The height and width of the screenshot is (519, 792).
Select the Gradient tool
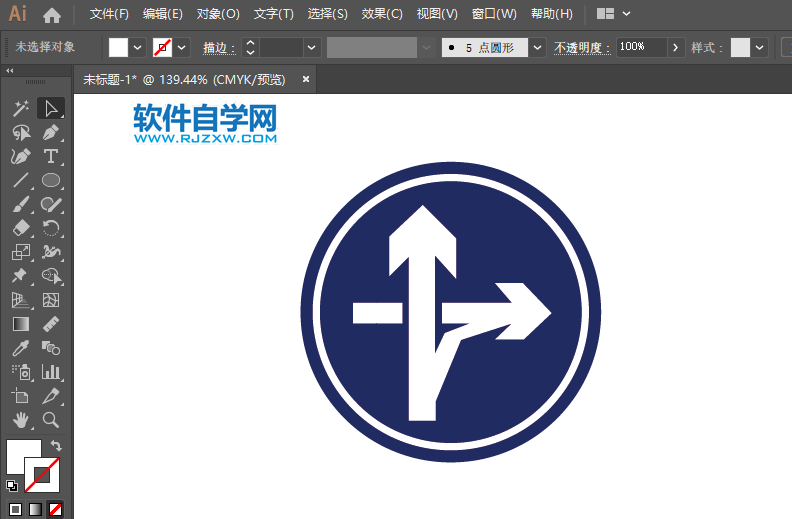[x=21, y=324]
